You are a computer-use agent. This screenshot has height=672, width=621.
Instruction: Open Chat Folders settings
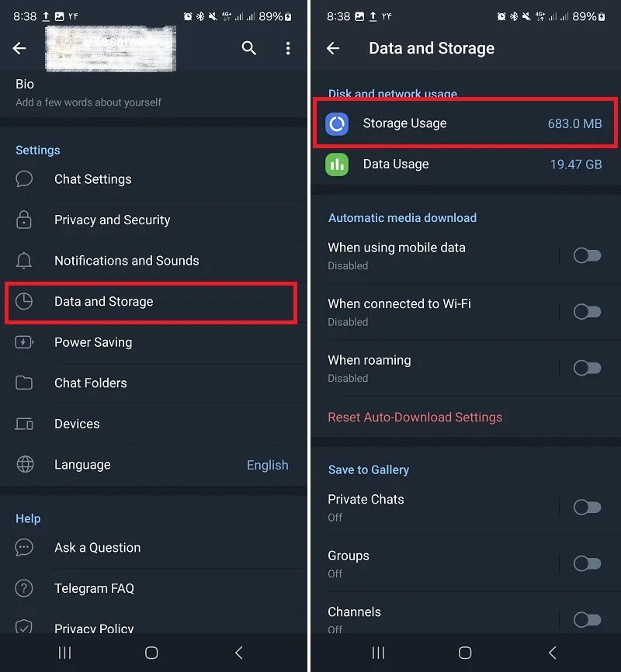(154, 383)
